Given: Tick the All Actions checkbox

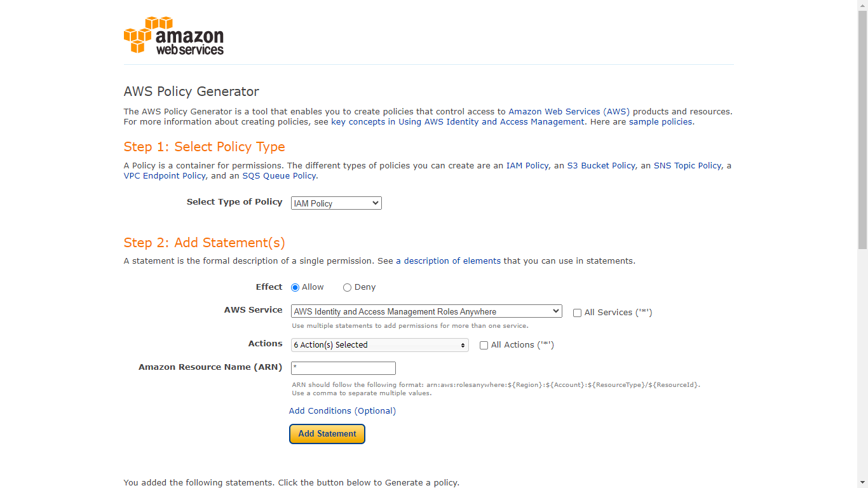Looking at the screenshot, I should [484, 346].
